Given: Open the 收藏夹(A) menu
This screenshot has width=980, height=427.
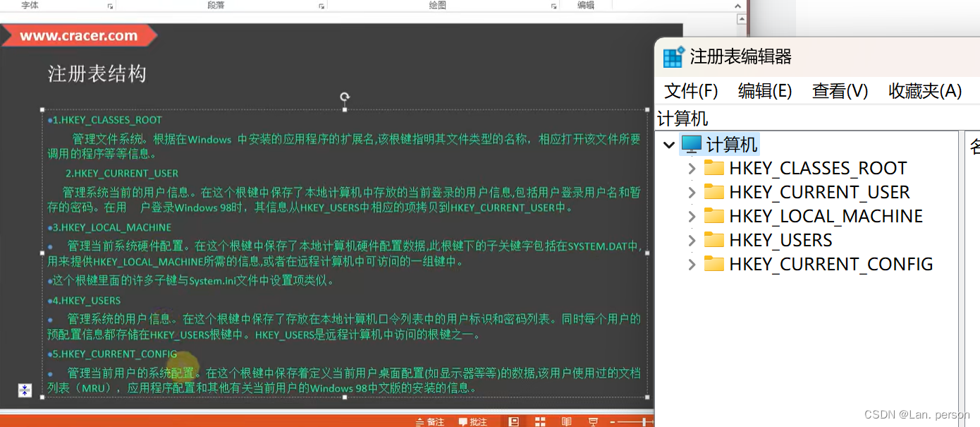Looking at the screenshot, I should 924,91.
